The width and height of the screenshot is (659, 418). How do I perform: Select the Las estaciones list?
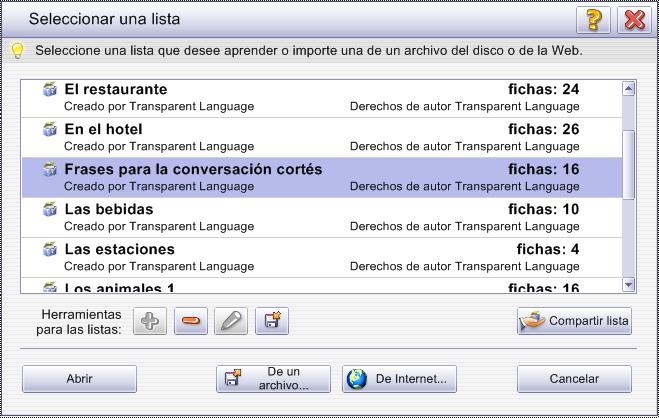(x=322, y=258)
